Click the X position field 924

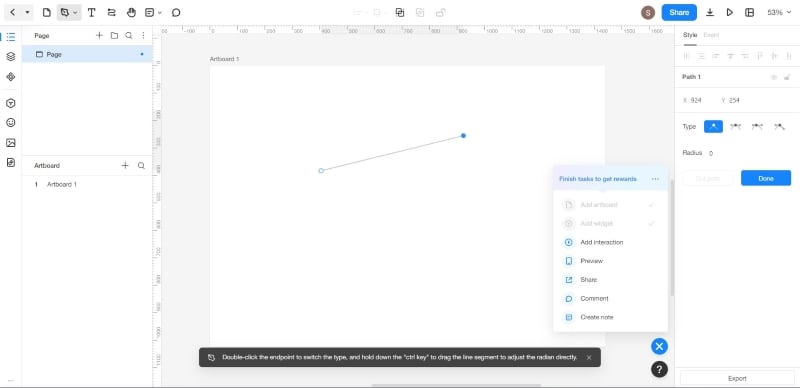tap(697, 101)
